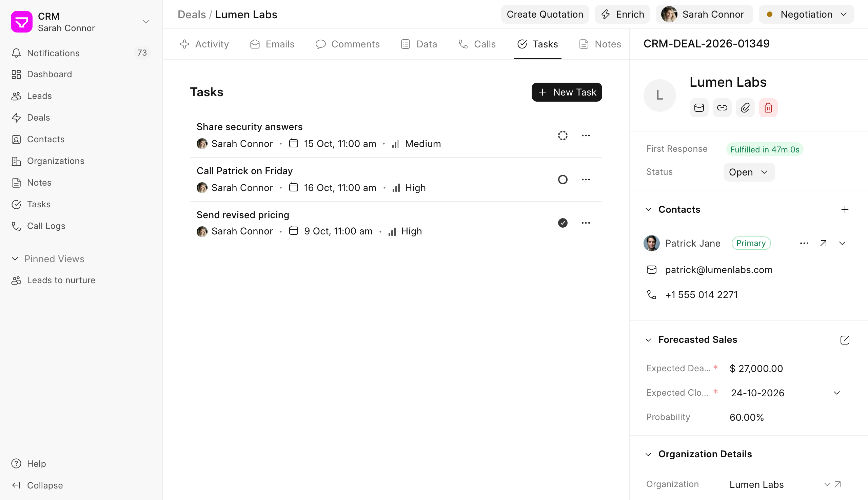Click the email icon under Lumen Labs
The image size is (868, 500).
tap(699, 108)
